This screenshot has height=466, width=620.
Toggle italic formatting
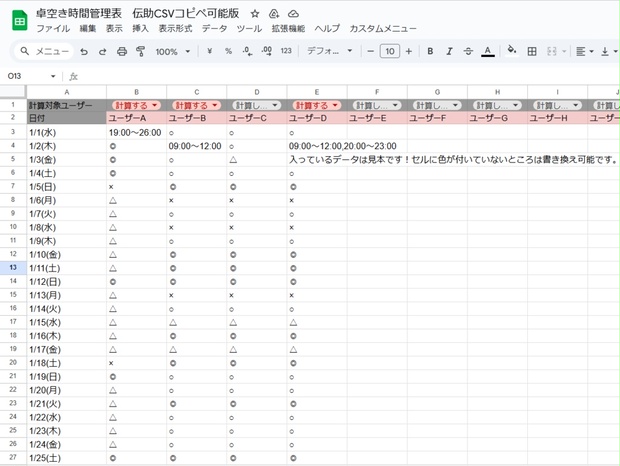point(449,51)
